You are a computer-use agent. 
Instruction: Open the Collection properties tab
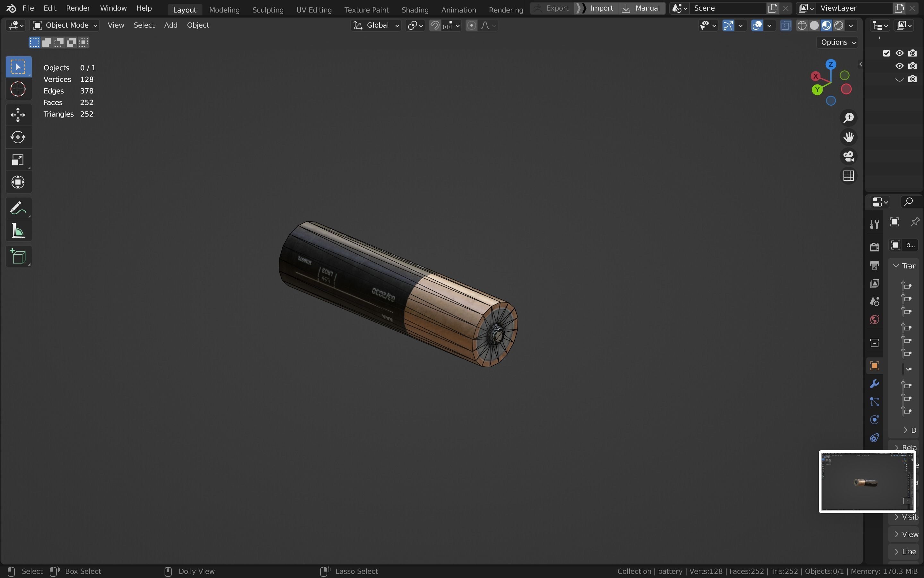point(874,343)
